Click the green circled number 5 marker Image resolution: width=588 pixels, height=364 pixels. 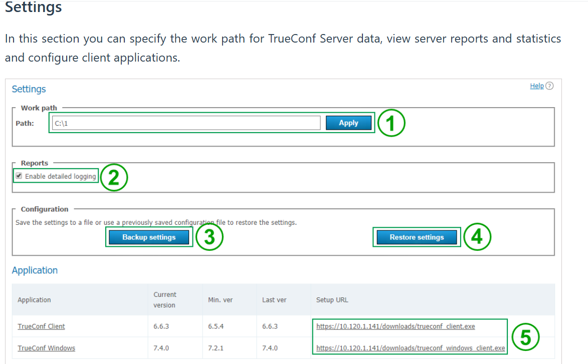[x=525, y=337]
